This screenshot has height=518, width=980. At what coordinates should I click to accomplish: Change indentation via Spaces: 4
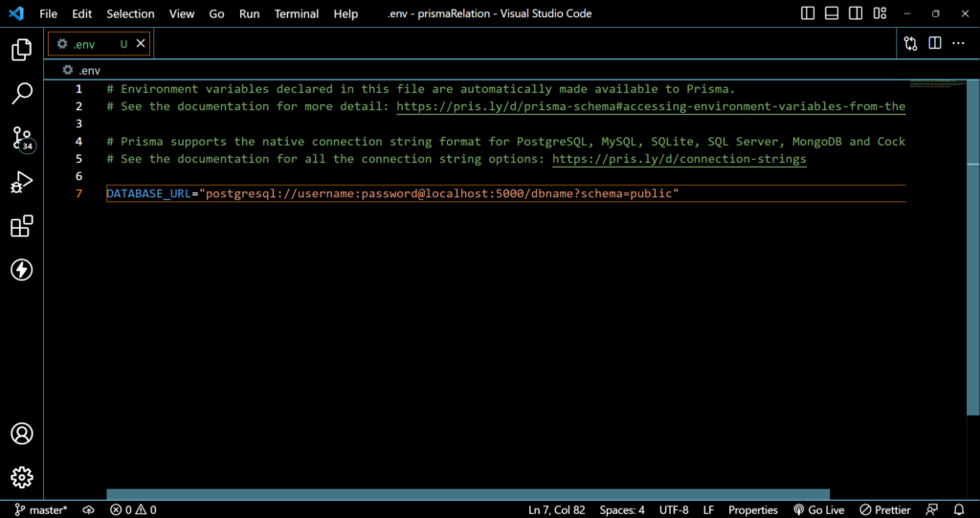[622, 510]
